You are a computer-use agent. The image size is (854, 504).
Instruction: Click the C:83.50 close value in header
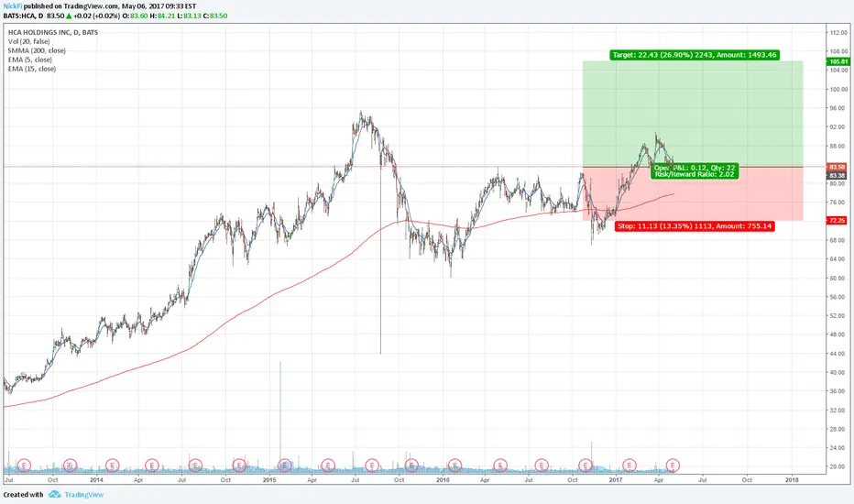point(215,16)
